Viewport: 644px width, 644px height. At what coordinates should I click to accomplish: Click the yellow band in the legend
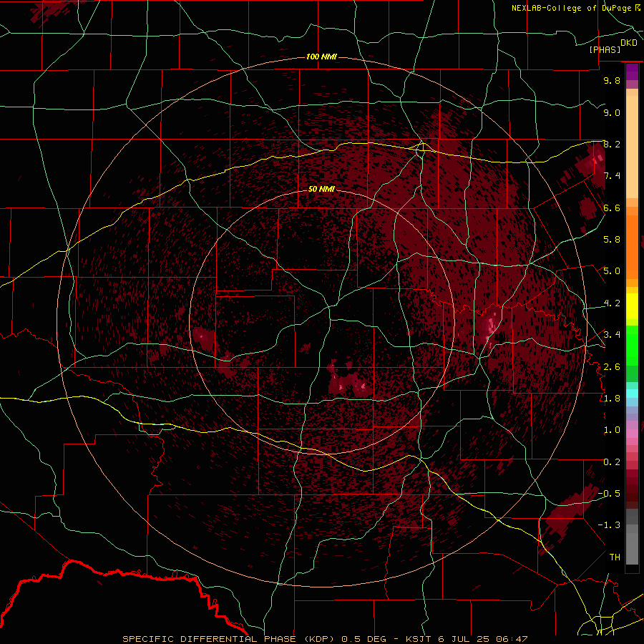632,306
